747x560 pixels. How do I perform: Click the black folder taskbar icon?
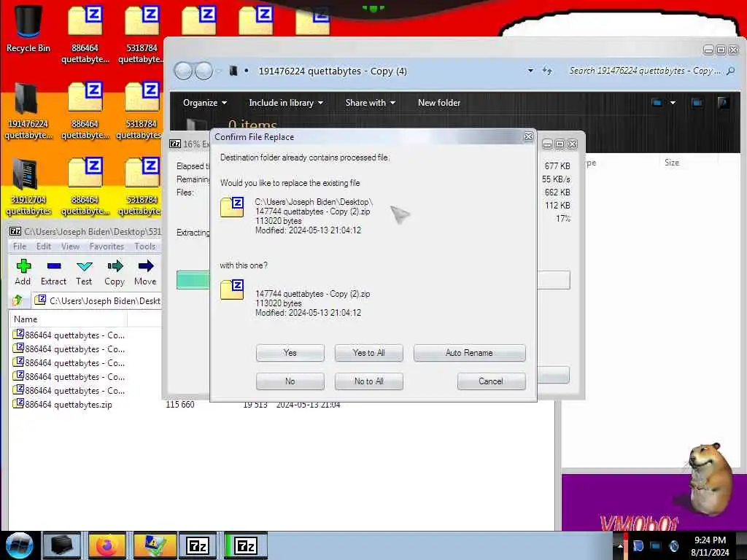(62, 545)
